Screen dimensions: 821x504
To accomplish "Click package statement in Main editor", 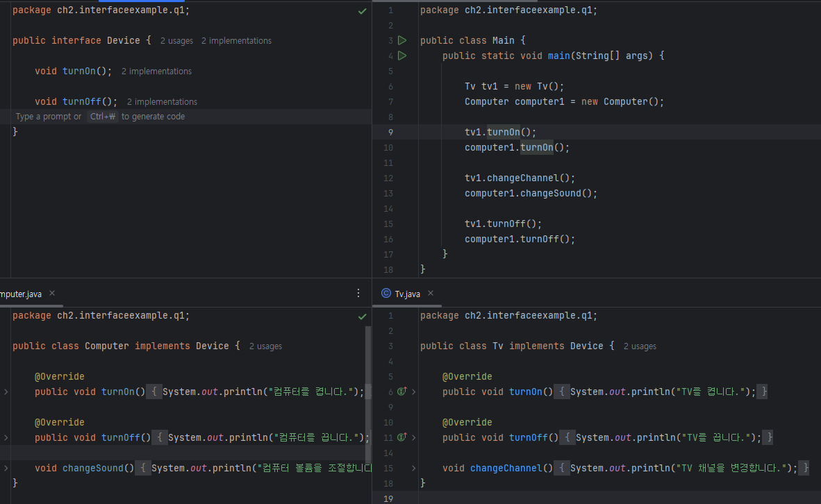I will point(508,10).
